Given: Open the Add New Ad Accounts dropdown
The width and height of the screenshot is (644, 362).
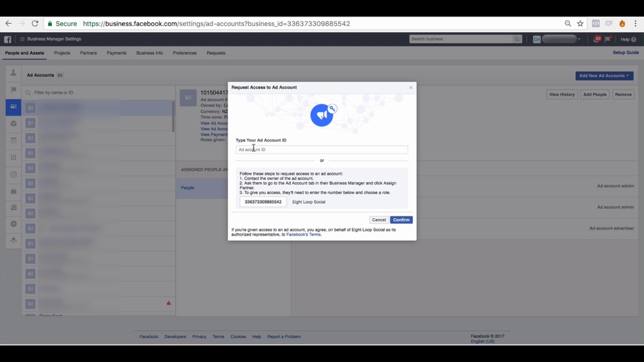Looking at the screenshot, I should (604, 76).
